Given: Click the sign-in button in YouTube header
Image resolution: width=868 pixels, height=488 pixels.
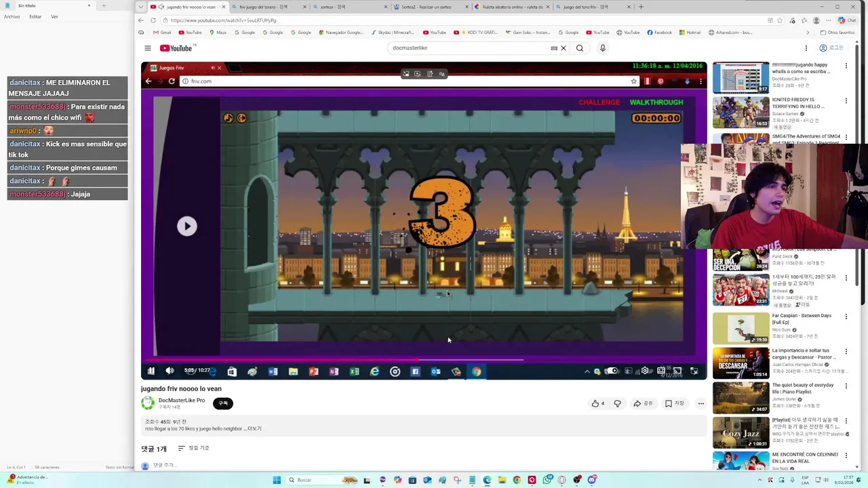Looking at the screenshot, I should tap(831, 48).
